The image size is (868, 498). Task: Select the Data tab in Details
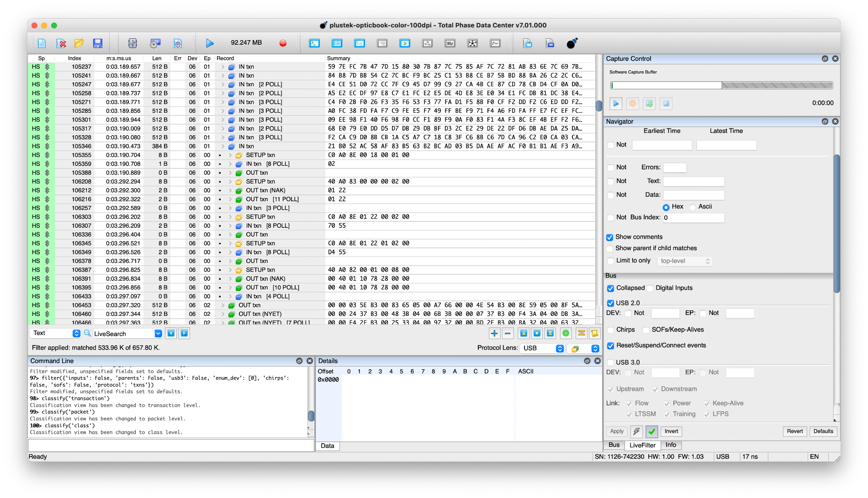[x=328, y=446]
